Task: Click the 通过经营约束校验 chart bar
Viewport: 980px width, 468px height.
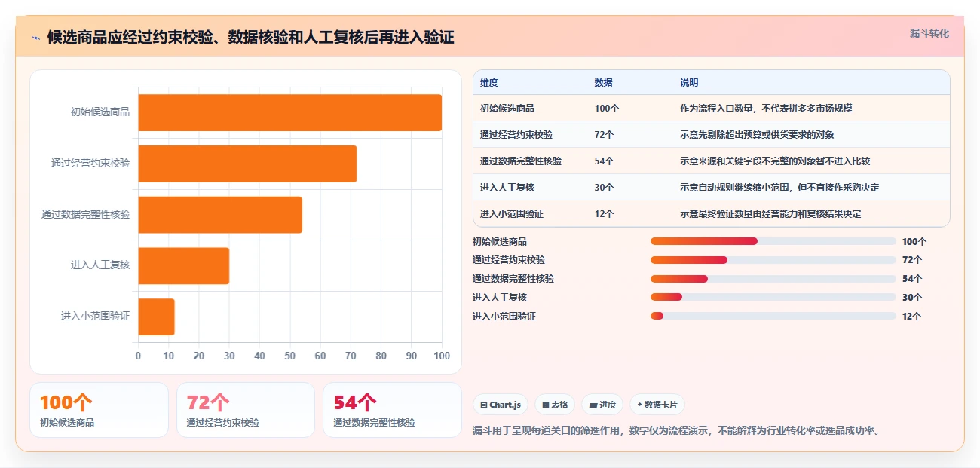Action: (x=247, y=164)
